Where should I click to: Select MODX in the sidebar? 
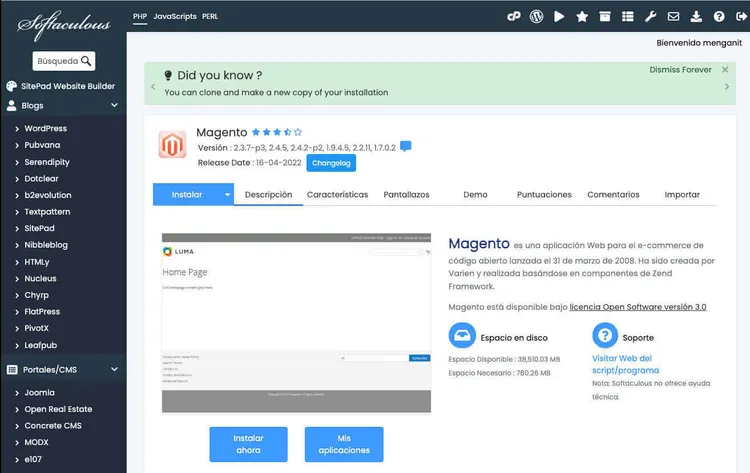36,442
